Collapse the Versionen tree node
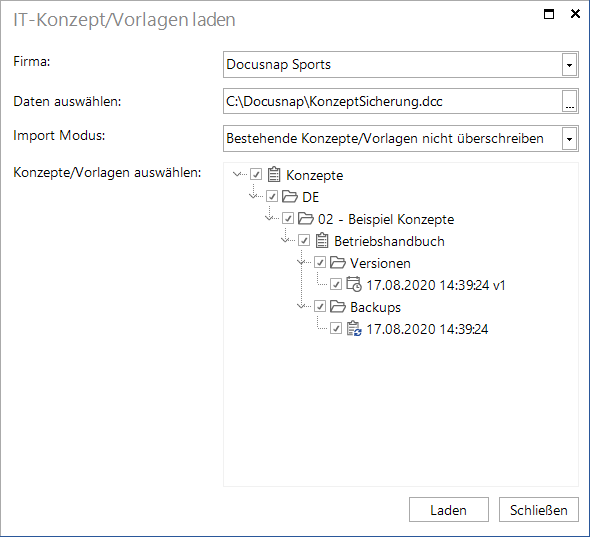Screen dimensions: 590x537 [301, 262]
